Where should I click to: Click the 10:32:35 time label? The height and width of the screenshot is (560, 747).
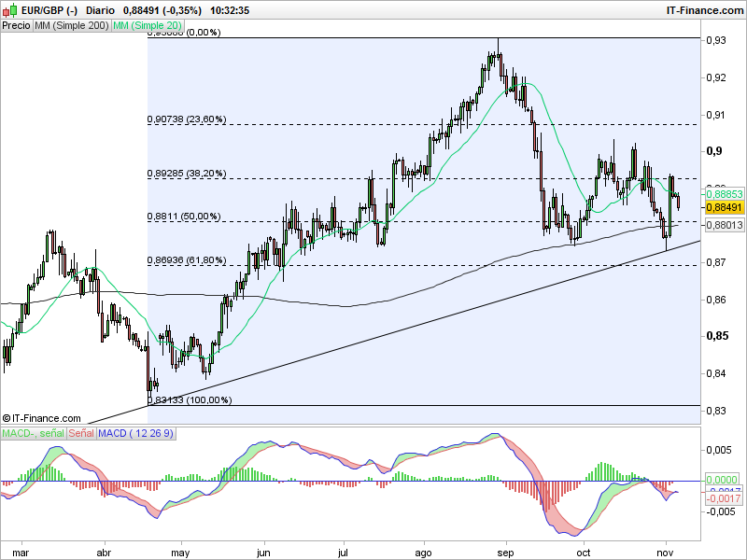[230, 10]
